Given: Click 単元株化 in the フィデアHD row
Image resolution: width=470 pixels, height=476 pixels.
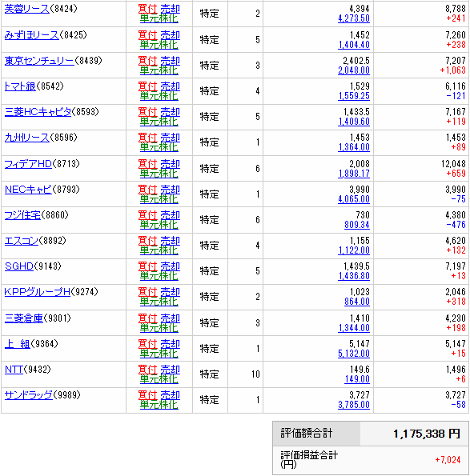Looking at the screenshot, I should point(159,174).
